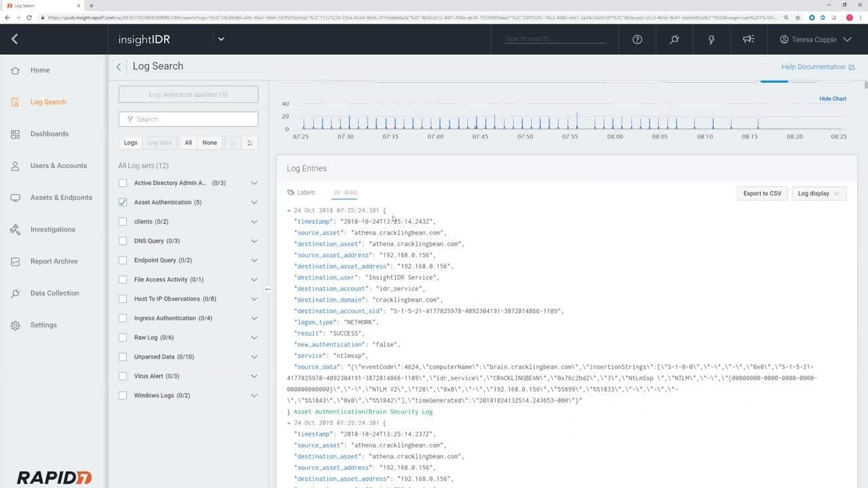The image size is (868, 488).
Task: Click the All selection button
Action: pyautogui.click(x=189, y=142)
